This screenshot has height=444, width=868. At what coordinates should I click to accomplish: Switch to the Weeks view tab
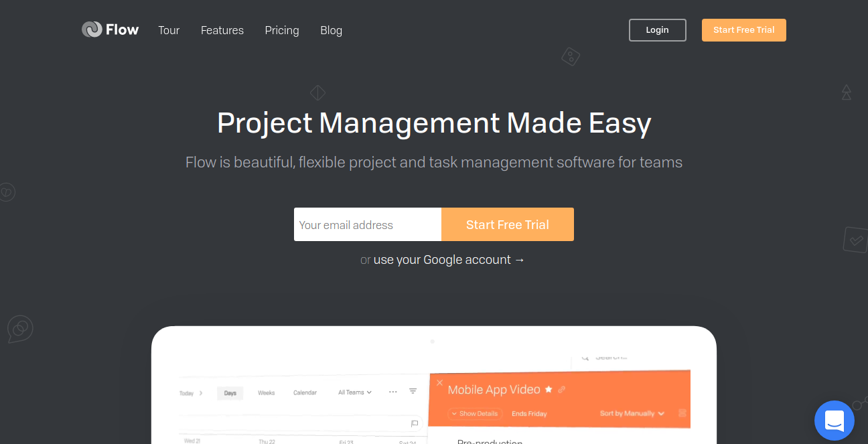click(x=267, y=392)
